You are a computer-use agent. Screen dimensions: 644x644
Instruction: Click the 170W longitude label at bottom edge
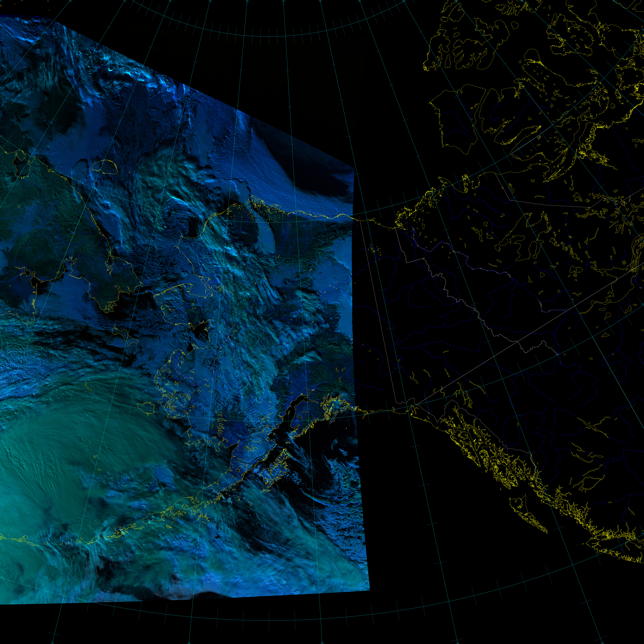[x=52, y=643]
